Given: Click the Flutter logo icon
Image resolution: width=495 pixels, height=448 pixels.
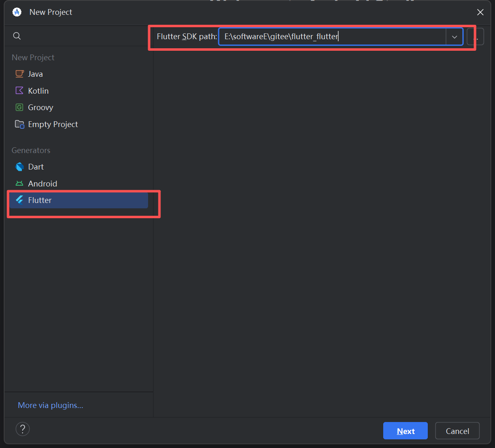Looking at the screenshot, I should [19, 200].
